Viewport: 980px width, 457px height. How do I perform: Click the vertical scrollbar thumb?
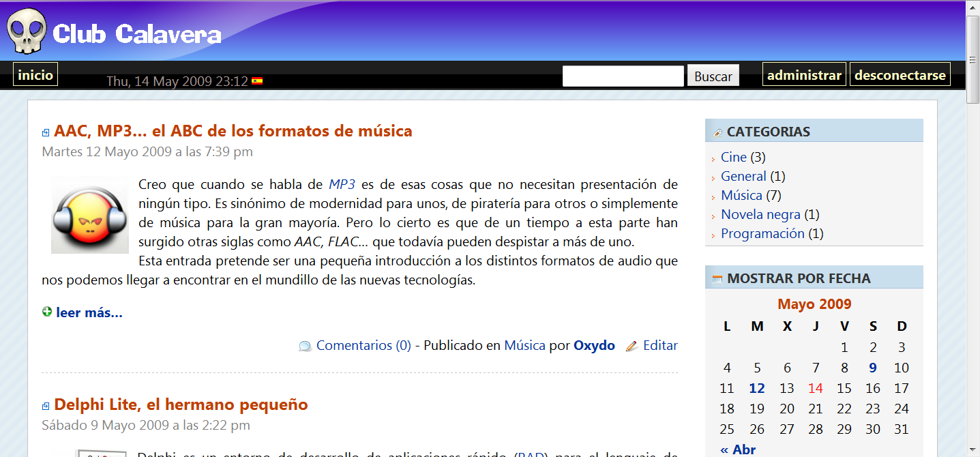tap(973, 59)
